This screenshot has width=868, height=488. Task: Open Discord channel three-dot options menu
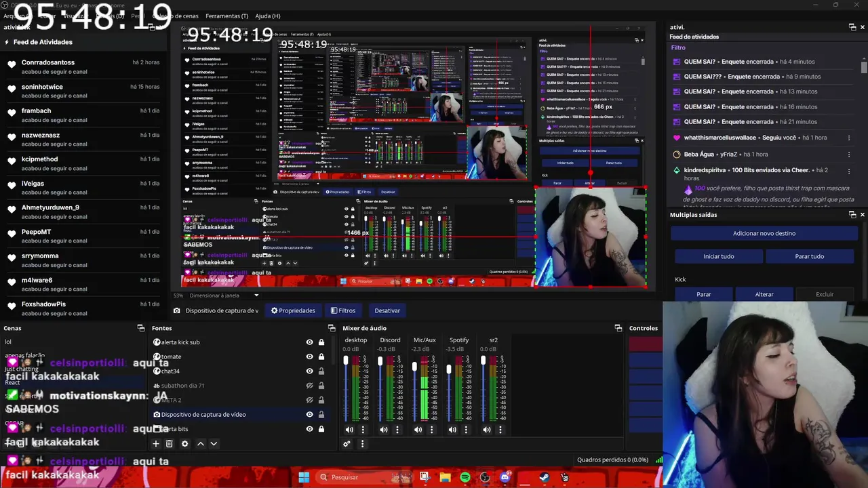[397, 430]
